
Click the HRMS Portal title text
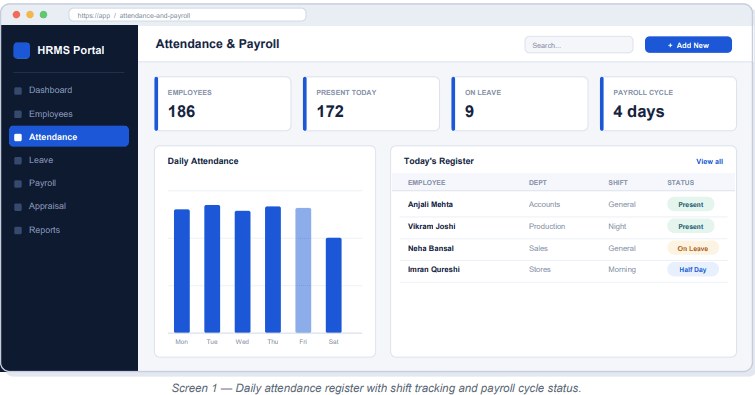[x=71, y=50]
